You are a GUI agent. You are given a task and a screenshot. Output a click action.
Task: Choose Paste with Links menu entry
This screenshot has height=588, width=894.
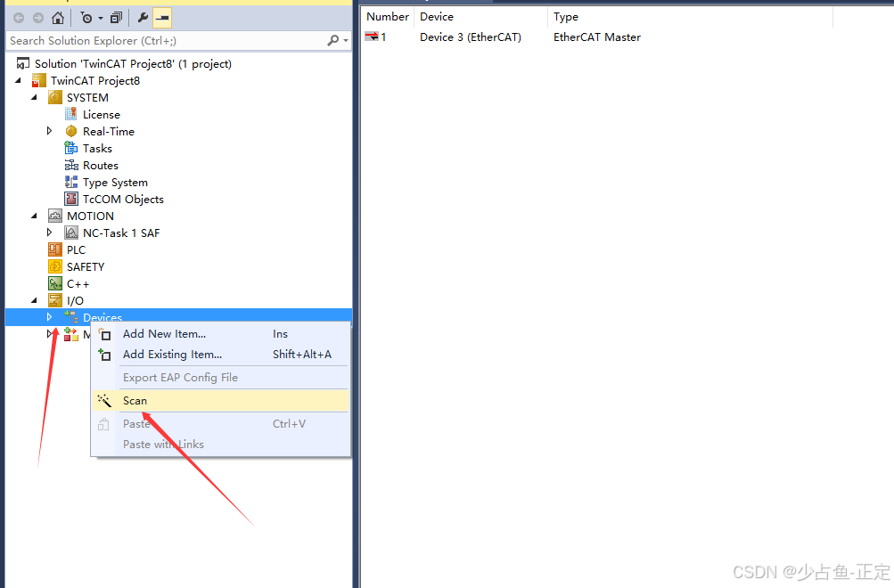tap(221, 445)
